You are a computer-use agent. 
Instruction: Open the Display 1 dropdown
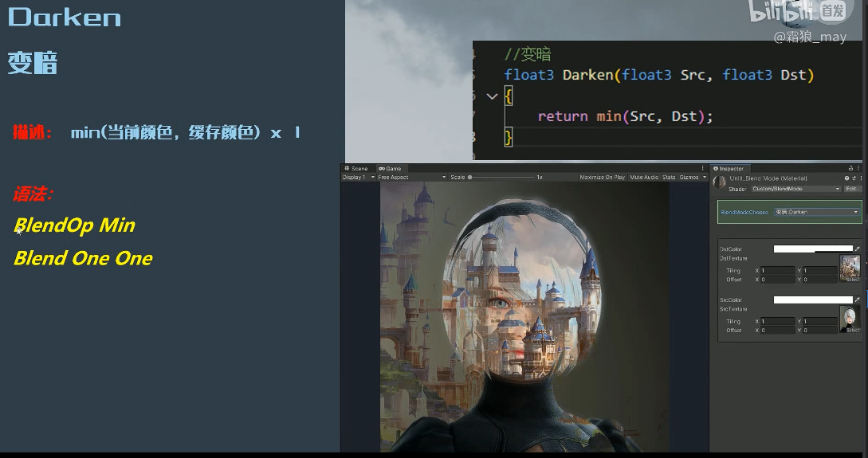point(358,178)
